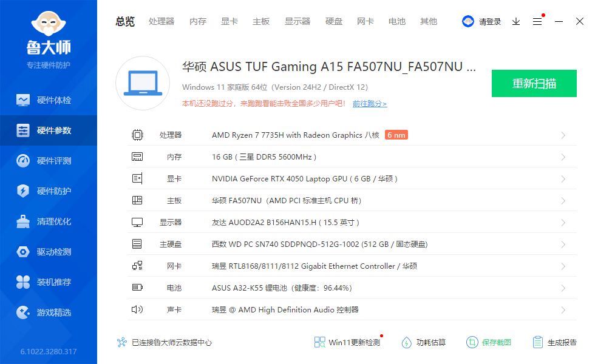Switch to the 显卡 tab

coord(229,21)
